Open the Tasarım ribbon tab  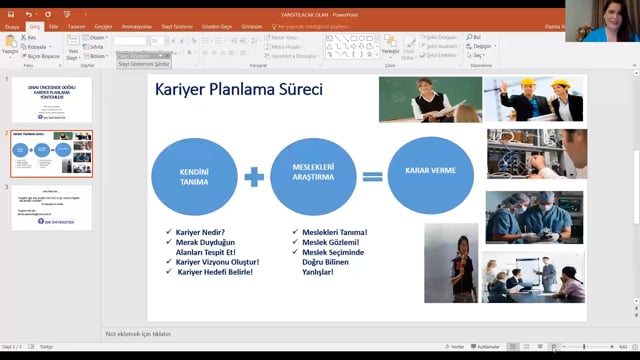76,27
